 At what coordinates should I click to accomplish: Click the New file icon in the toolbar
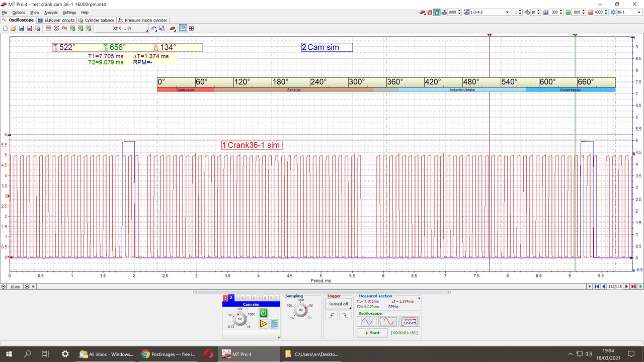pos(5,28)
